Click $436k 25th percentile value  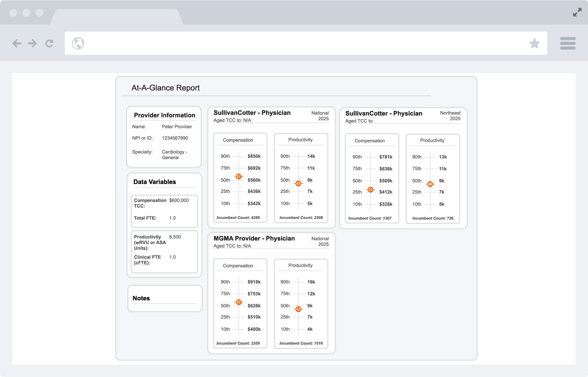tap(254, 191)
